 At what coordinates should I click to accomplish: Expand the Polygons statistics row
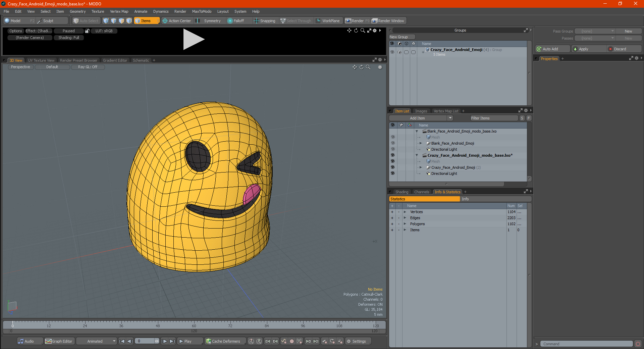pos(405,224)
